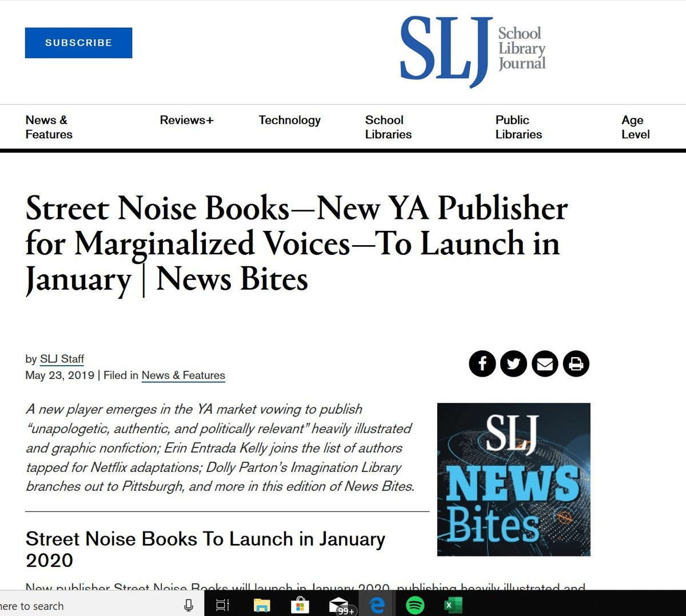The width and height of the screenshot is (686, 616).
Task: Print the article with printer icon
Action: click(576, 363)
